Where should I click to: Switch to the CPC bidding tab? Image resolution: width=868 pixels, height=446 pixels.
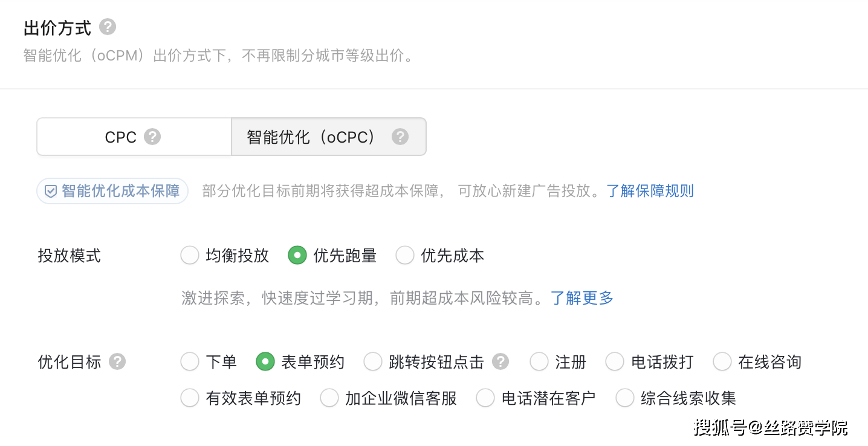click(134, 137)
